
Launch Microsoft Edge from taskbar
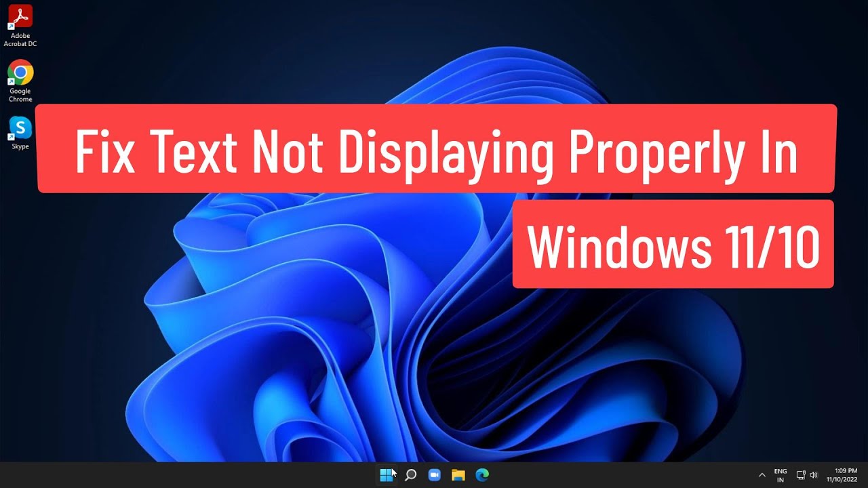[x=482, y=475]
